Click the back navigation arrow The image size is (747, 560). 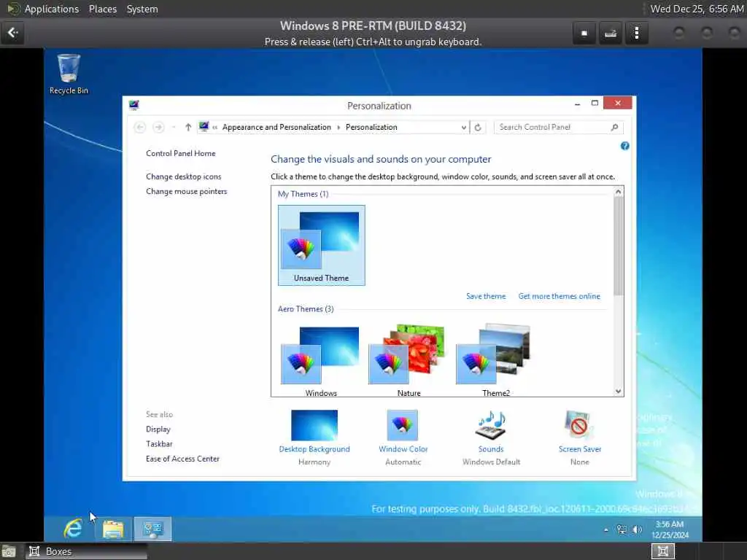pyautogui.click(x=139, y=127)
